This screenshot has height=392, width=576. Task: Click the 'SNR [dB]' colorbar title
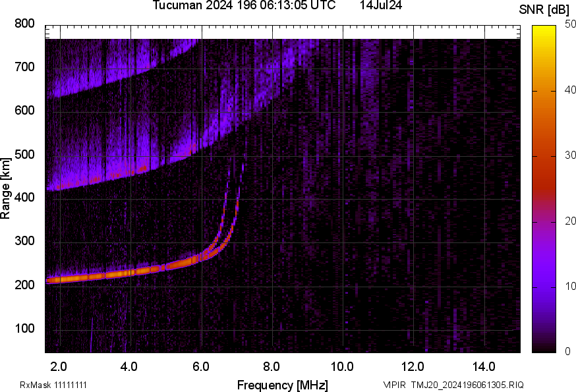tap(544, 10)
